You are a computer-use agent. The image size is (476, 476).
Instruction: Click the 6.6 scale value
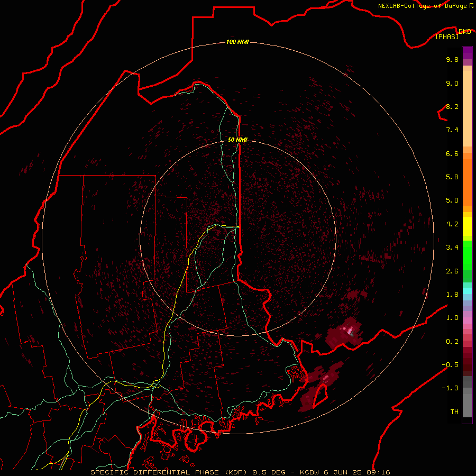452,153
